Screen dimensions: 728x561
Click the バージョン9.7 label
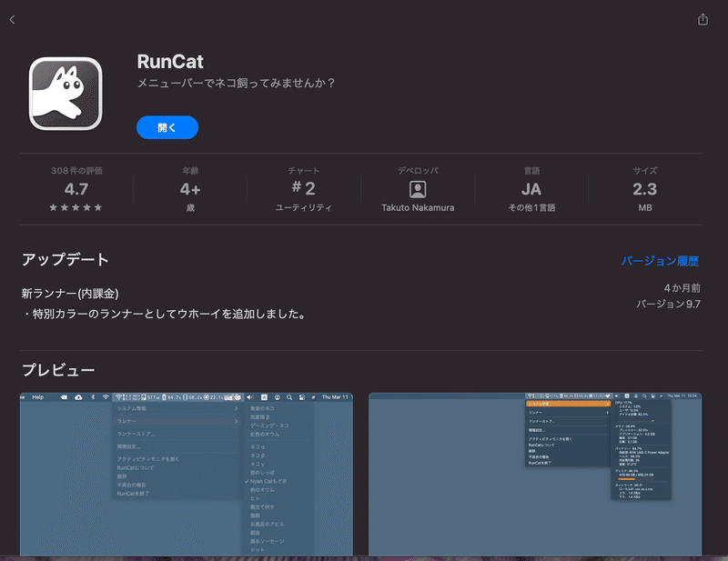[668, 305]
